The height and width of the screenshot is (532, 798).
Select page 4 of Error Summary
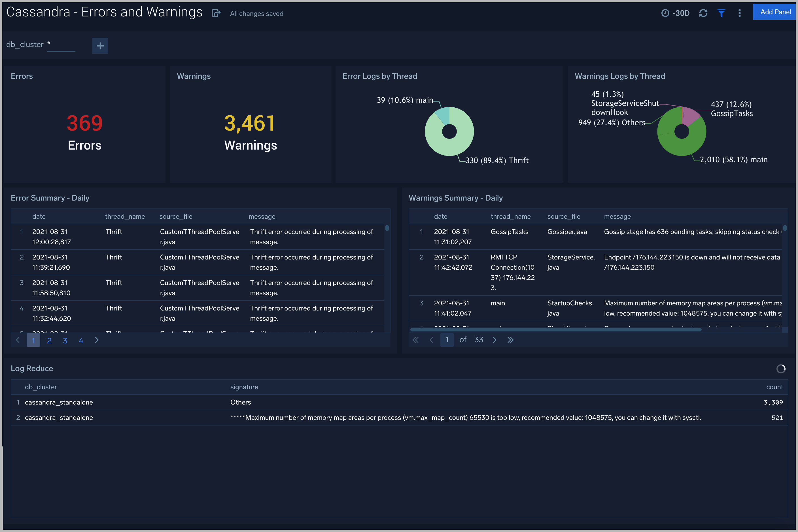(81, 340)
